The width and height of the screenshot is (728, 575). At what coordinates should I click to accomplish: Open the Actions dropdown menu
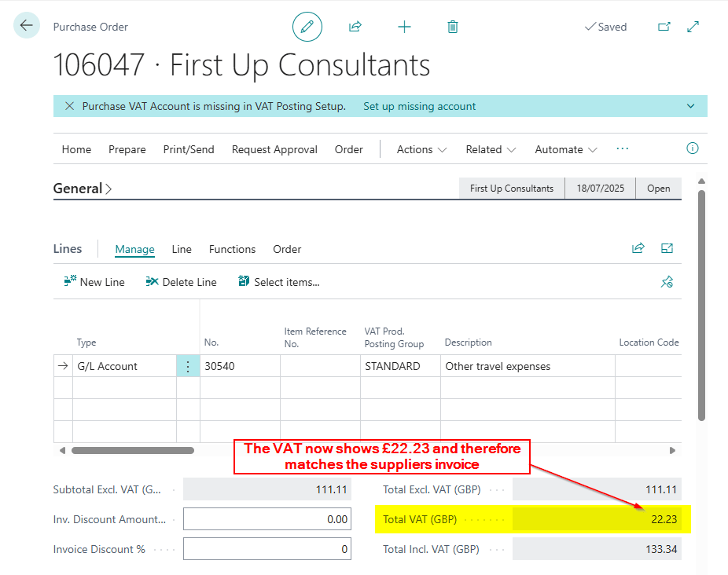coord(421,149)
